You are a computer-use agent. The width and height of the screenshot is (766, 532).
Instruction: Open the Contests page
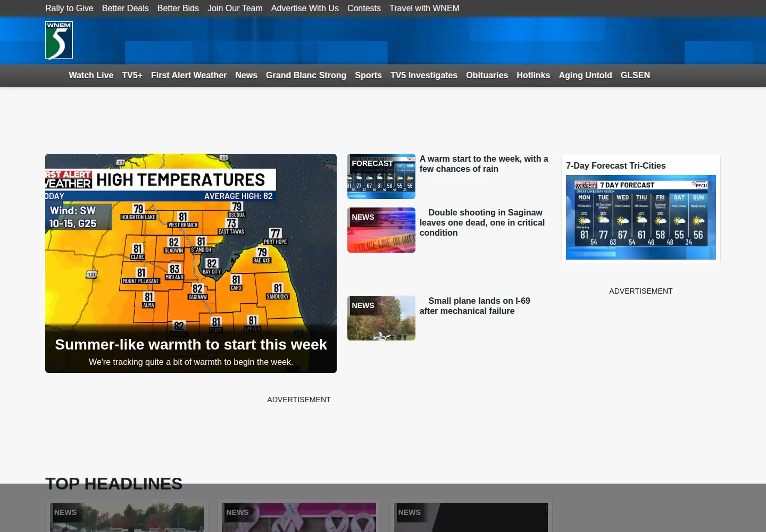coord(364,8)
